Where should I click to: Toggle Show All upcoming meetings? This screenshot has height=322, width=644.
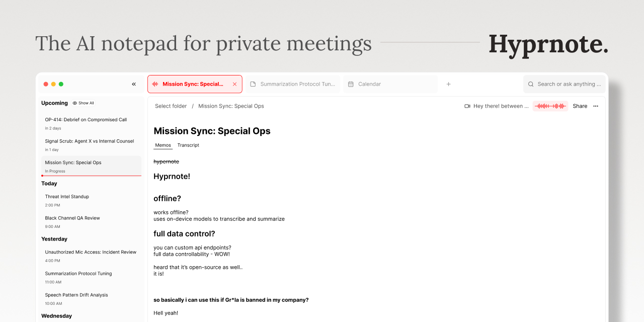point(84,103)
